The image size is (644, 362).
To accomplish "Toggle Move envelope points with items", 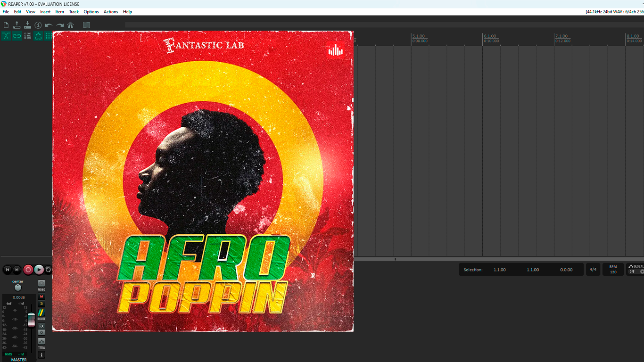I will [38, 36].
